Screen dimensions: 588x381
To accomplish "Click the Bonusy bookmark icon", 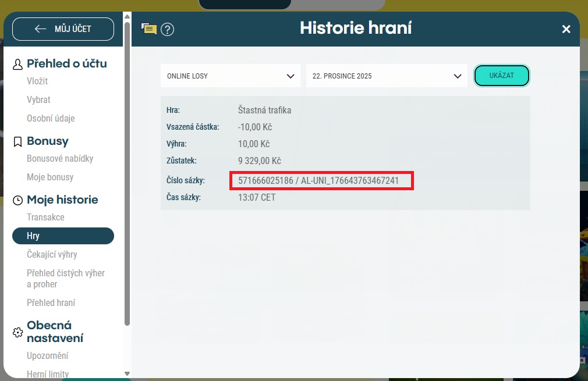I will pos(18,141).
